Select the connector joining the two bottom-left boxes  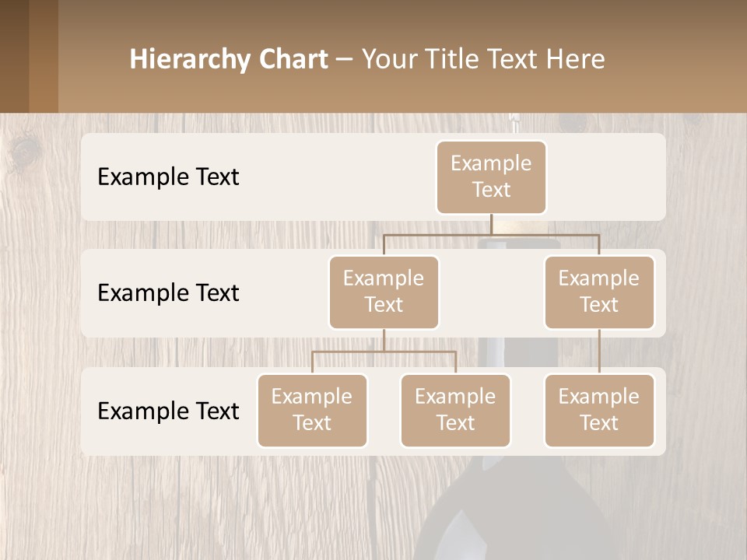(384, 352)
